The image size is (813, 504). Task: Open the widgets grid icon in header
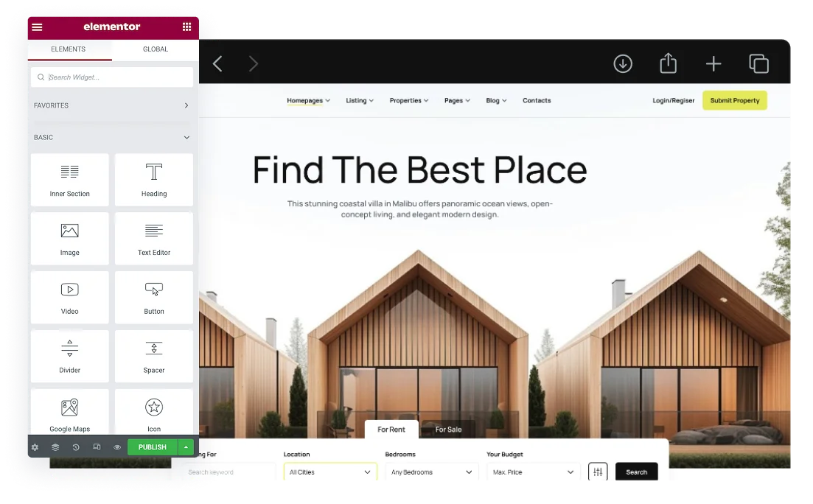click(x=186, y=27)
